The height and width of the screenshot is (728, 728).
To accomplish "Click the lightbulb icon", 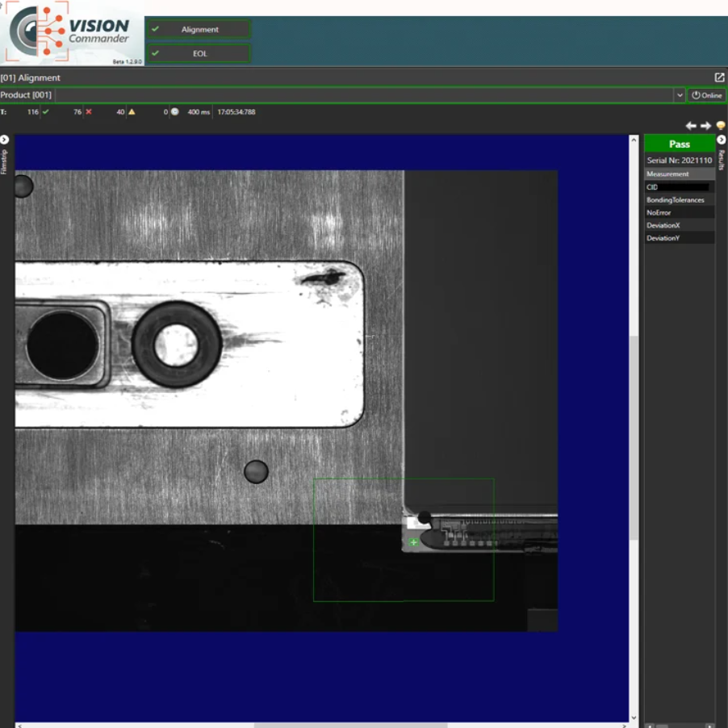I will click(x=721, y=125).
